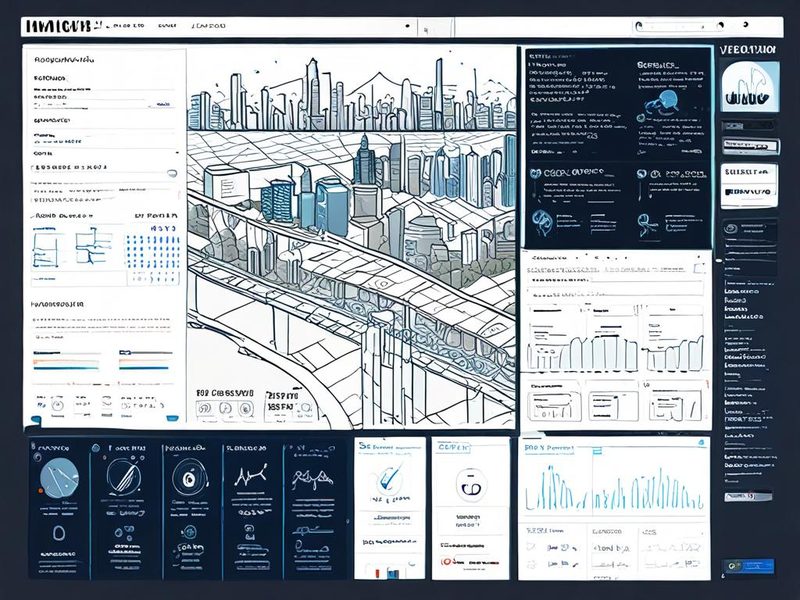This screenshot has width=800, height=600.
Task: Click the blue swirl icon at the dark panel's lower left
Action: pyautogui.click(x=542, y=222)
